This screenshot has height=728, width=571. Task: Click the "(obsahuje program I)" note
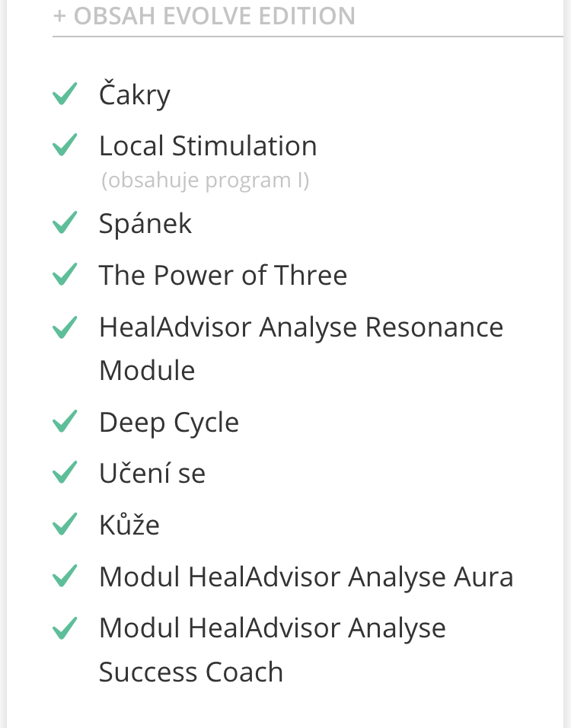click(x=206, y=180)
